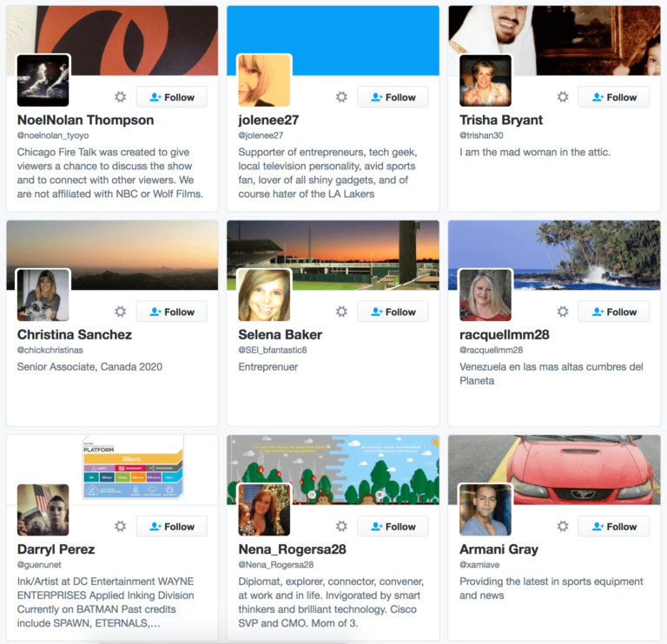Click Darryl Perez avatar photo

[x=43, y=509]
